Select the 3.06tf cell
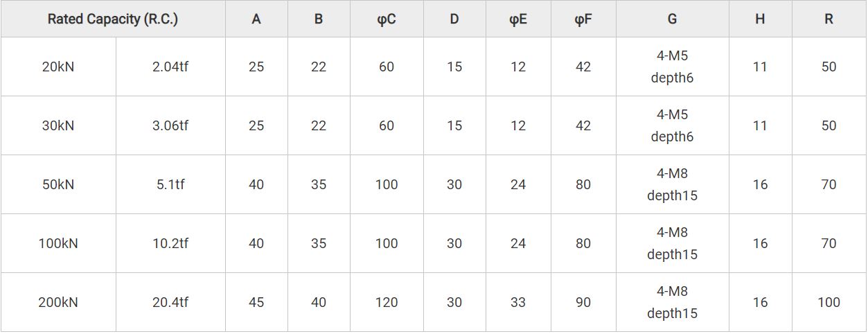Viewport: 868px width, 334px height. tap(170, 126)
